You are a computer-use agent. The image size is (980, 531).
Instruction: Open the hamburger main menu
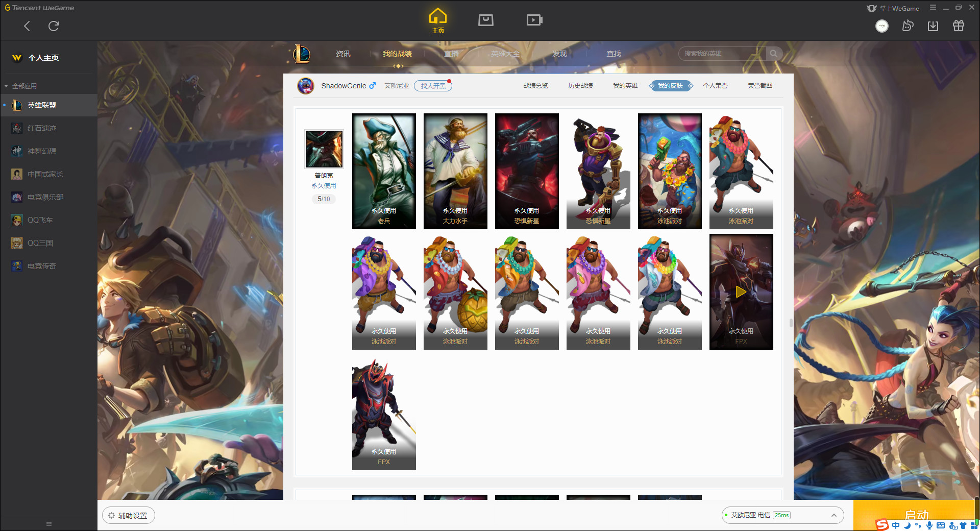point(933,8)
